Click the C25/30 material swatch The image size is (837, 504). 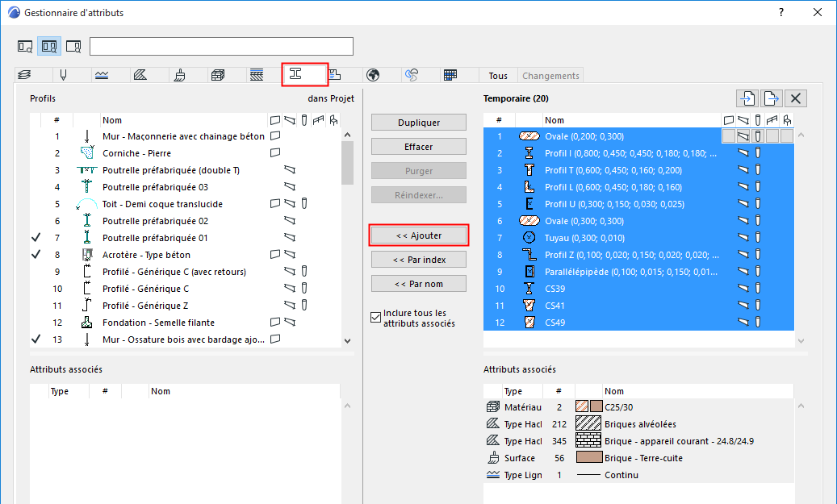588,406
